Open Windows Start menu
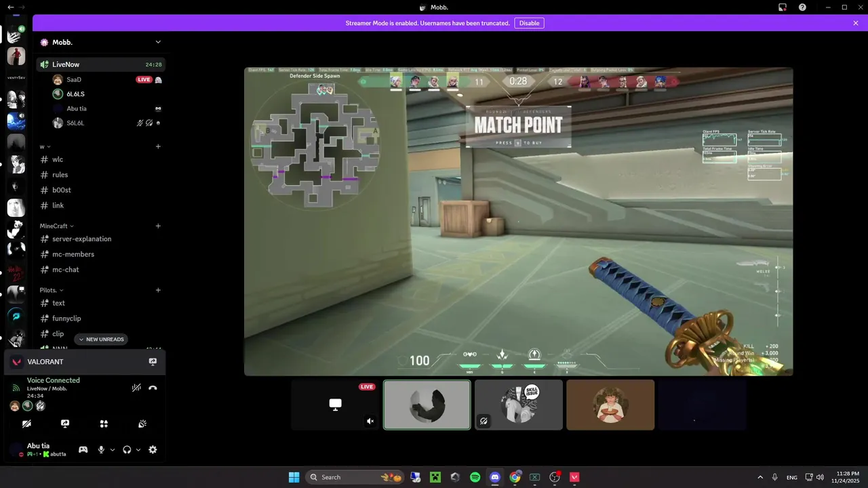The height and width of the screenshot is (488, 868). click(294, 477)
